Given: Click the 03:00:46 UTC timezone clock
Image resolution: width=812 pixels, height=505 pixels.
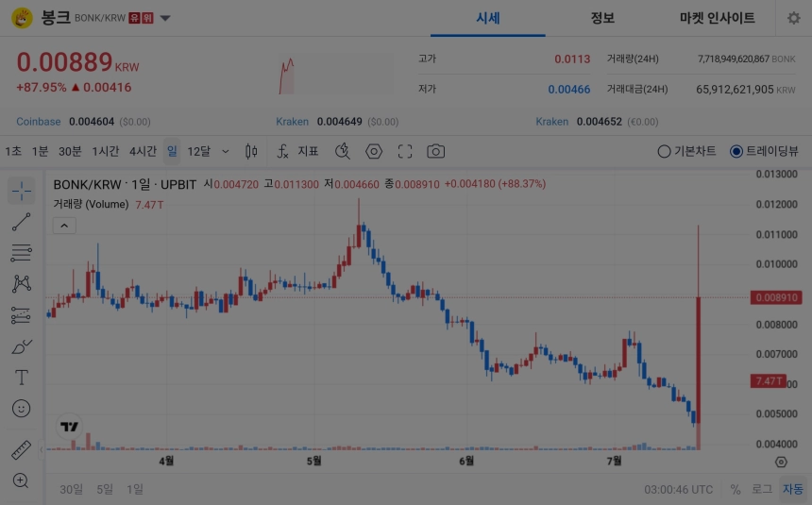Looking at the screenshot, I should pos(678,489).
